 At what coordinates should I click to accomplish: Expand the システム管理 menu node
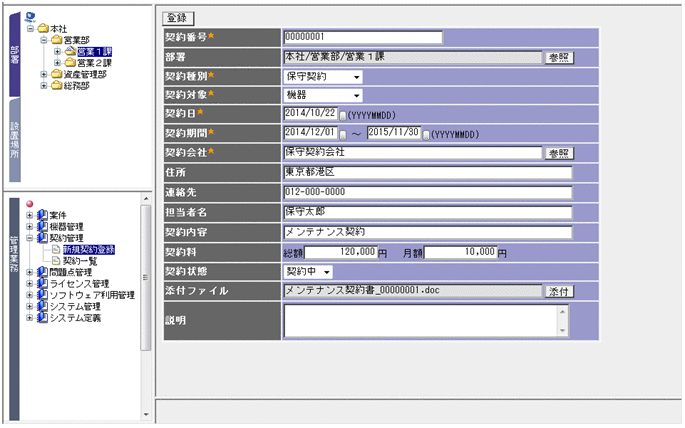(x=29, y=306)
